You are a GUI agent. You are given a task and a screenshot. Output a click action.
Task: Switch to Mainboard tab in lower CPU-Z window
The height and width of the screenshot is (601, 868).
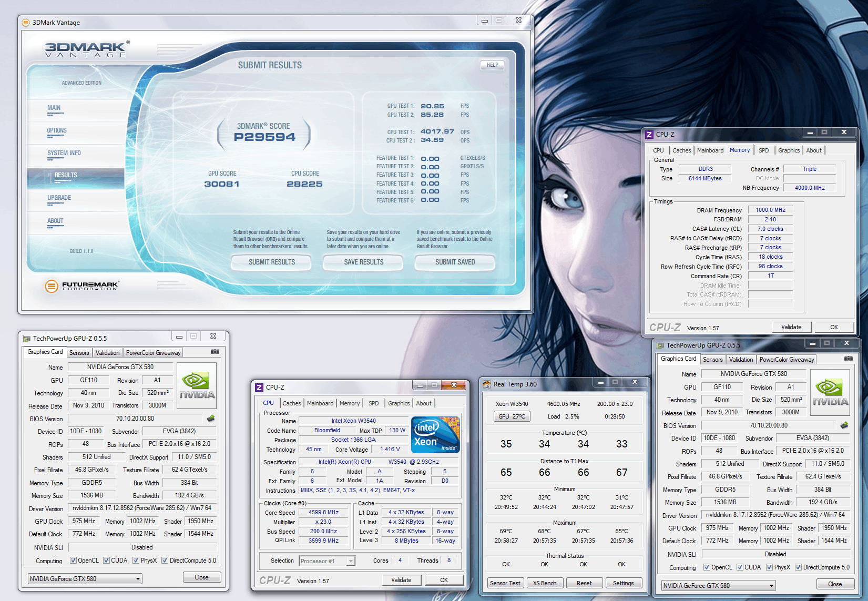[320, 403]
